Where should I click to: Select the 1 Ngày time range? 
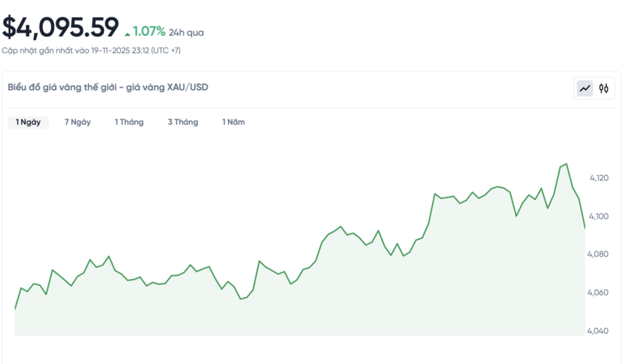[28, 123]
